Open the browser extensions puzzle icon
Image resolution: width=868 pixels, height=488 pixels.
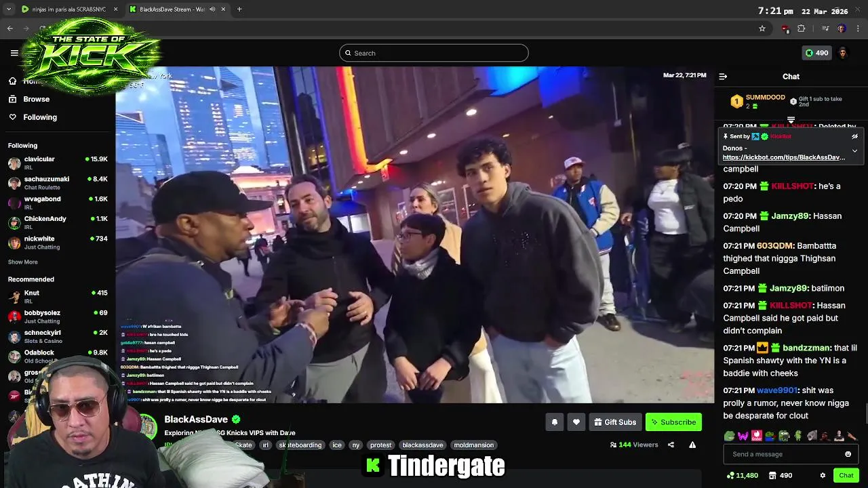(x=802, y=28)
